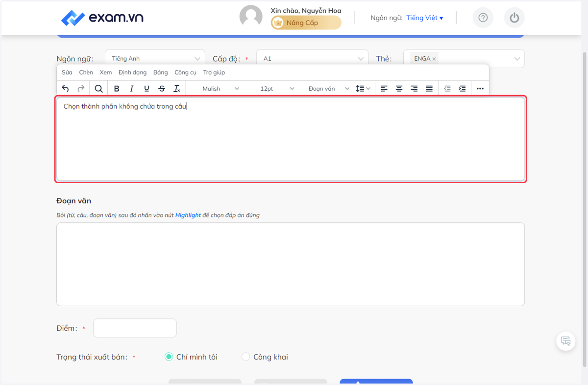
Task: Remove the ENGA tag
Action: [434, 59]
